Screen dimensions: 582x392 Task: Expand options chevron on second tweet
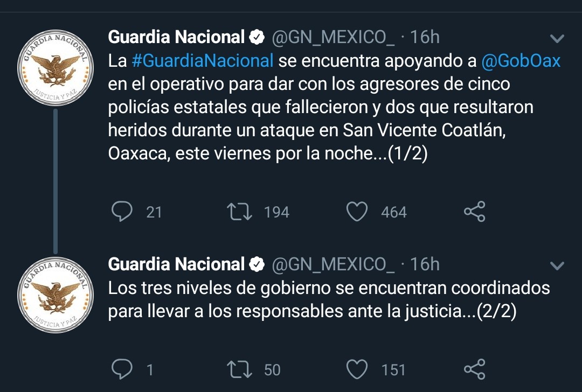coord(557,265)
